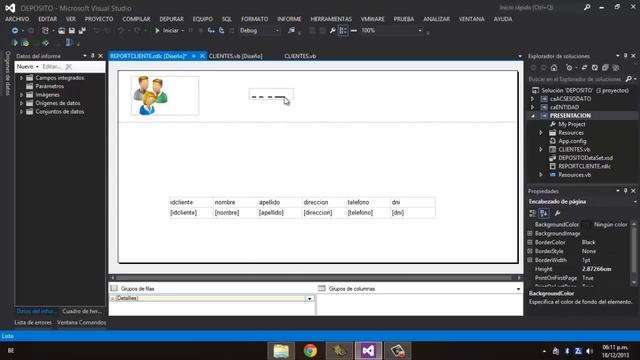Viewport: 640px width, 360px height.
Task: Click the Save All icon in toolbar
Action: (82, 31)
